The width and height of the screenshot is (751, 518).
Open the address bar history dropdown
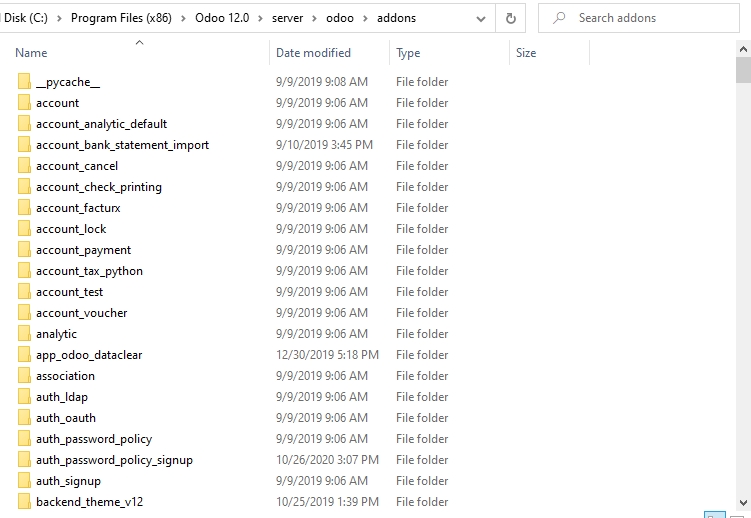coord(481,19)
